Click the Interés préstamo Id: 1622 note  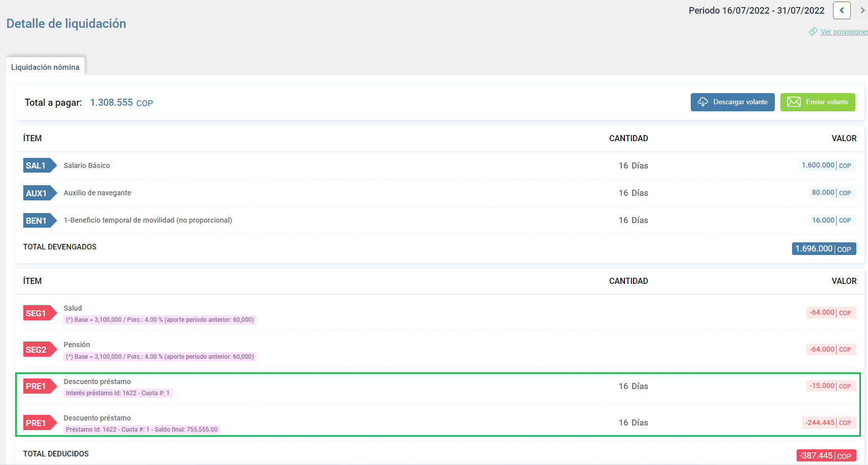coord(118,393)
